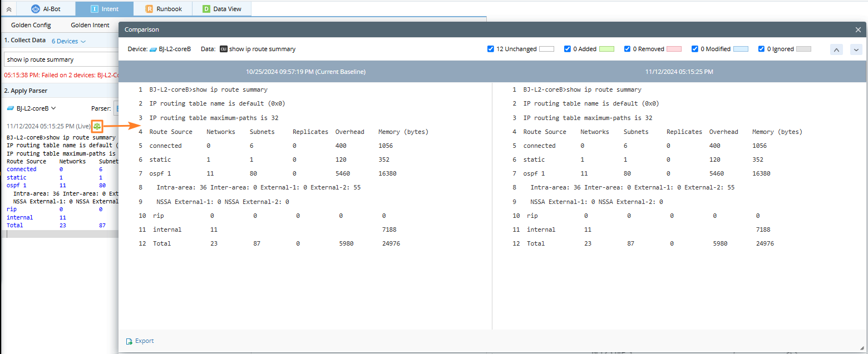
Task: Click horizontal scrollbar under left panel output
Action: [61, 234]
